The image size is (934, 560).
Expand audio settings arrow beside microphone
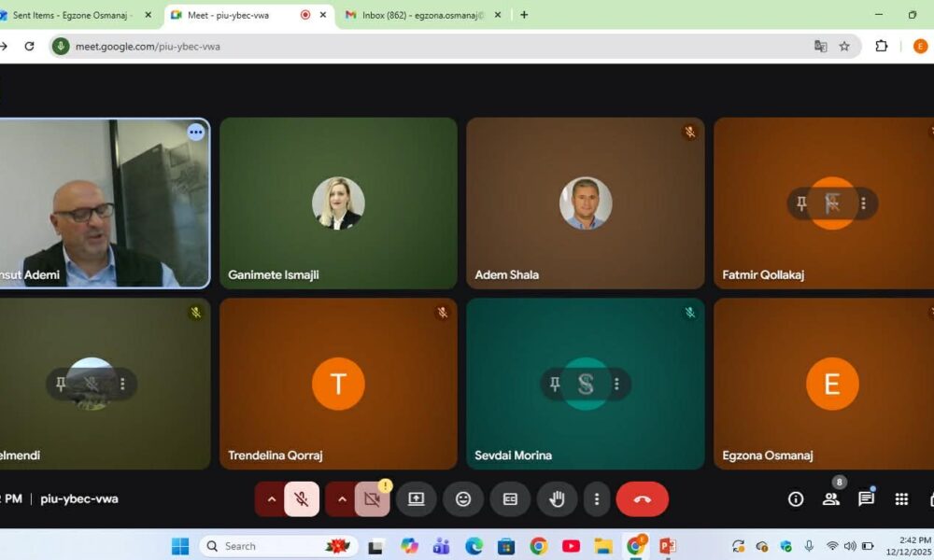tap(272, 499)
